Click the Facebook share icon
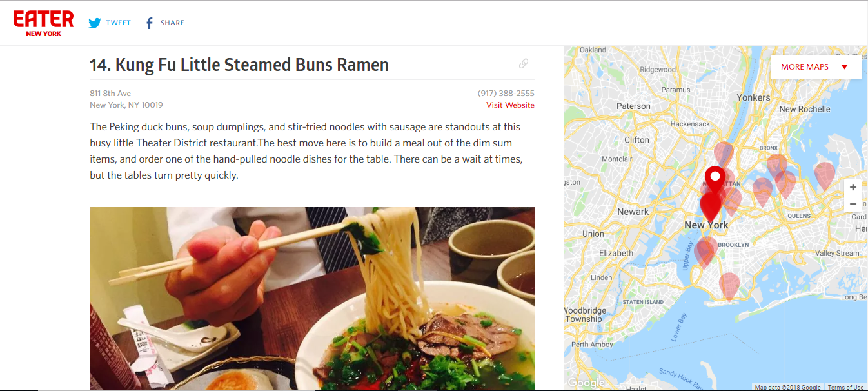The height and width of the screenshot is (391, 868). (149, 23)
